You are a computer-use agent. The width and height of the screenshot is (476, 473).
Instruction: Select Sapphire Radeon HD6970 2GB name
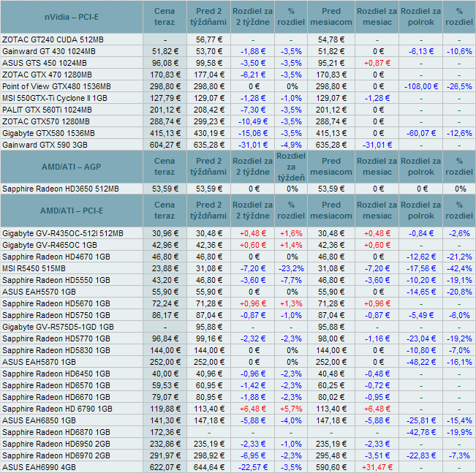[x=56, y=455]
